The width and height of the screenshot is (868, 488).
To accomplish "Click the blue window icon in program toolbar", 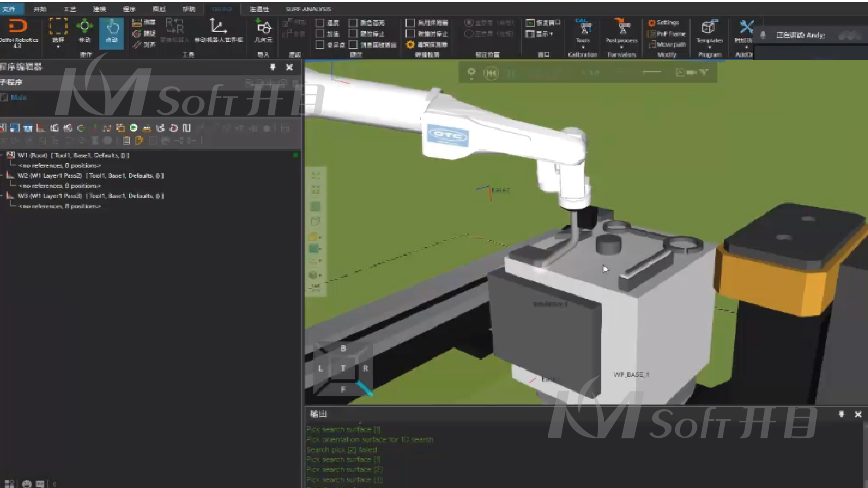I will (15, 128).
